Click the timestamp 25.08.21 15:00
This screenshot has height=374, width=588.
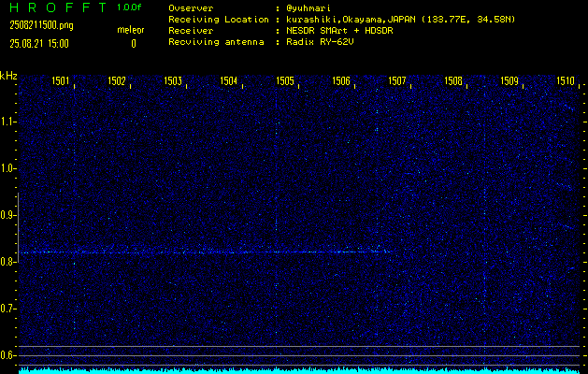click(x=39, y=44)
